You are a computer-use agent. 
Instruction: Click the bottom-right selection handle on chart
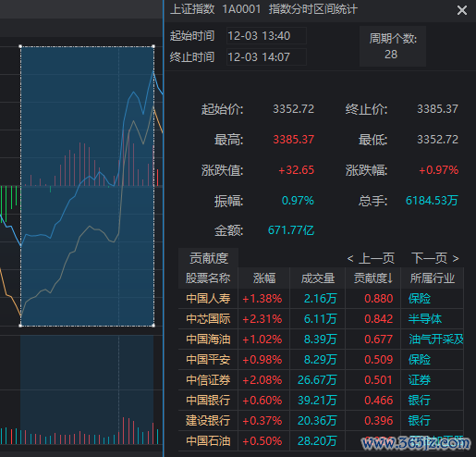click(x=153, y=326)
